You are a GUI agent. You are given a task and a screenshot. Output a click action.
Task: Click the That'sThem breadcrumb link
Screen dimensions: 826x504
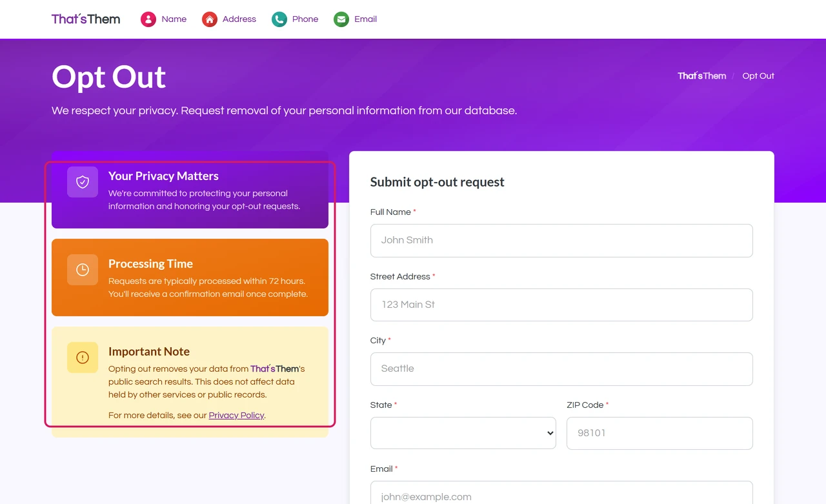coord(702,76)
